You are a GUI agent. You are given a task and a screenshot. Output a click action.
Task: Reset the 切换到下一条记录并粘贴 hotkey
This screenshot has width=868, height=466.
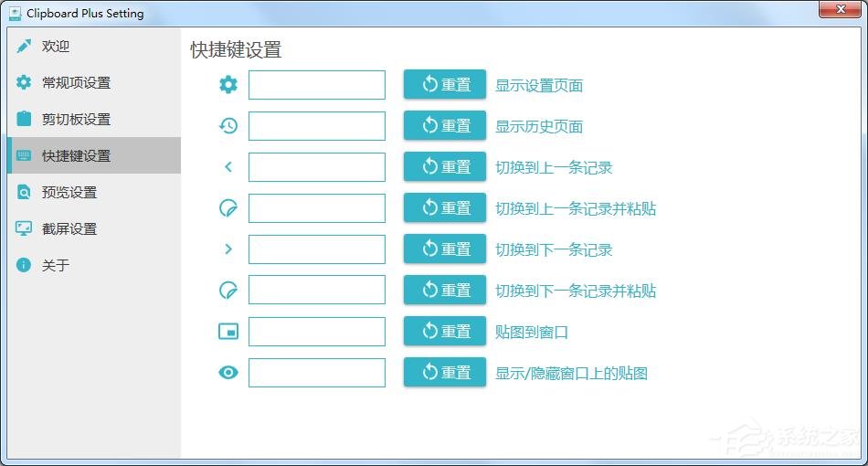[x=445, y=290]
